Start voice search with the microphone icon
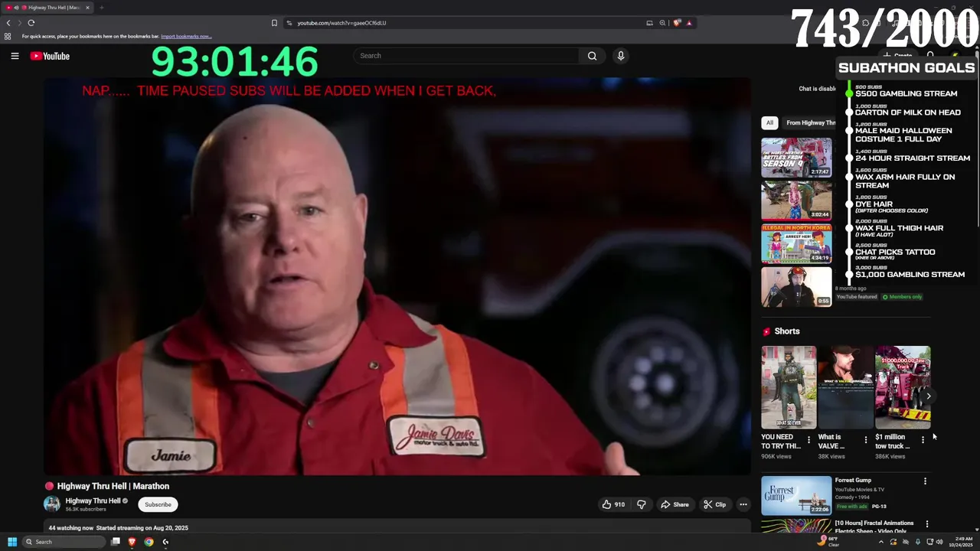The width and height of the screenshot is (980, 551). (x=621, y=56)
